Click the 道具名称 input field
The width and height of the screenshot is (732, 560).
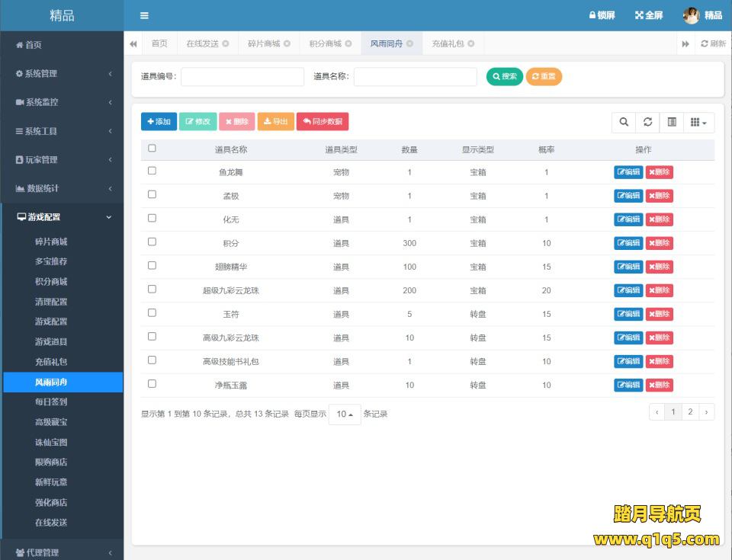point(415,76)
